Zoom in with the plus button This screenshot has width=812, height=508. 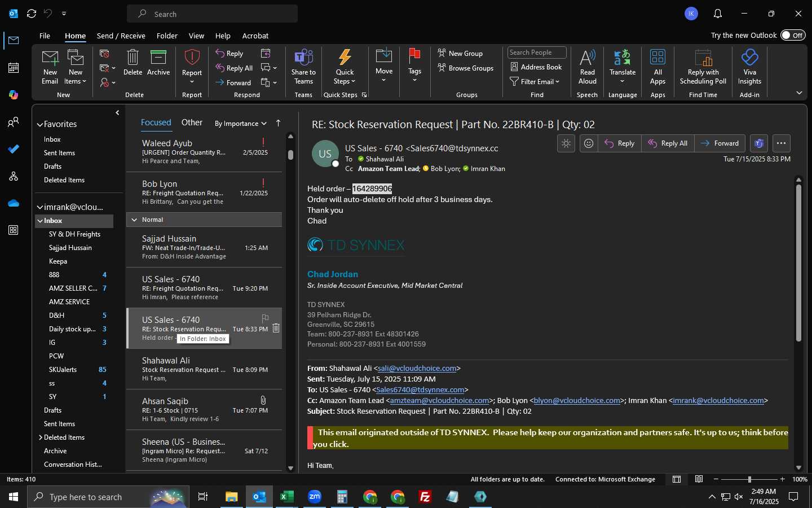(x=782, y=479)
